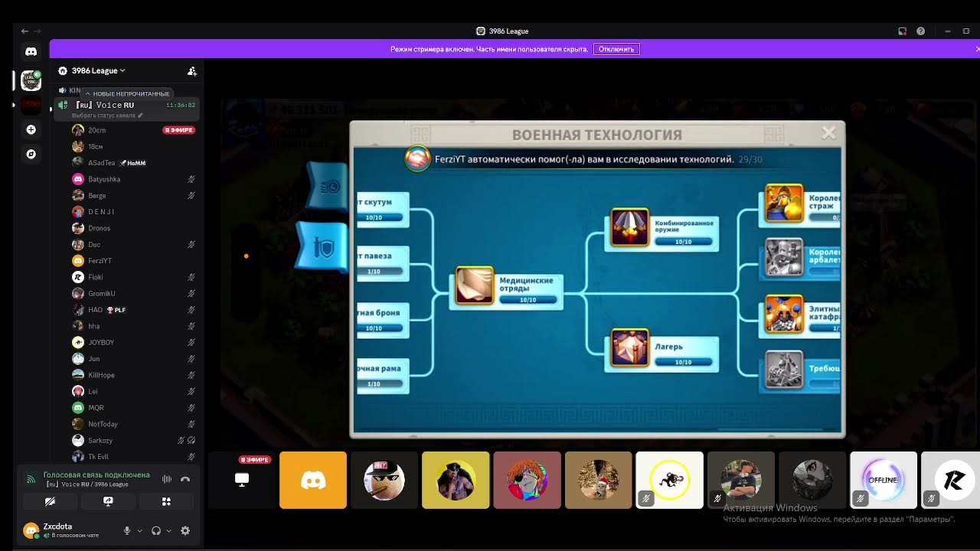Click the alliance help handshake icon
980x551 pixels.
click(x=417, y=159)
